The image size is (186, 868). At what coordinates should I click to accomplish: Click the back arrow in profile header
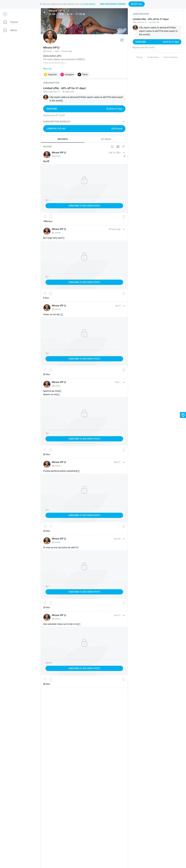tap(45, 12)
